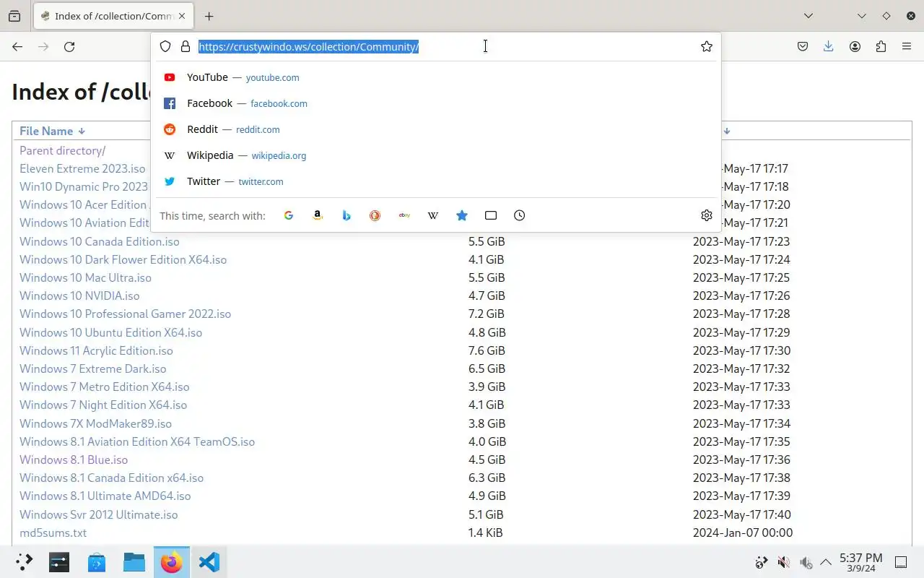Viewport: 924px width, 578px height.
Task: Launch Visual Studio Code from taskbar
Action: pos(209,562)
